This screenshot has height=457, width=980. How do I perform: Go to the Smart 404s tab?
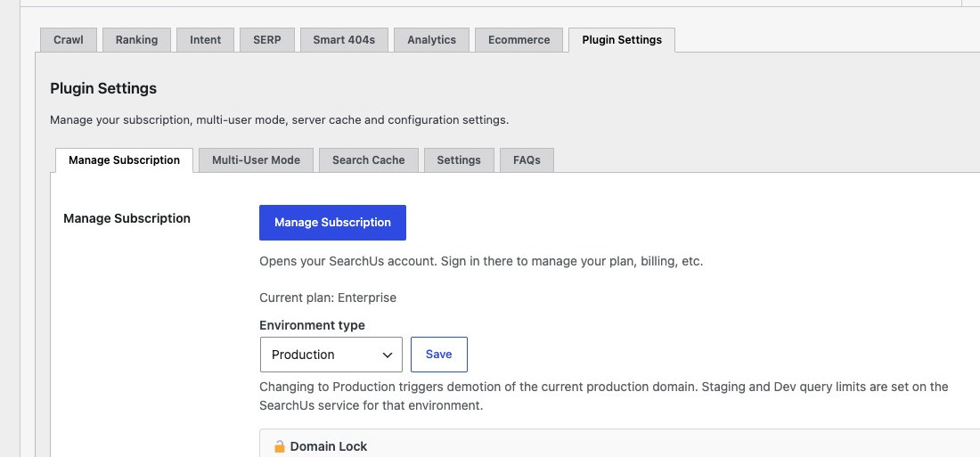[x=344, y=39]
